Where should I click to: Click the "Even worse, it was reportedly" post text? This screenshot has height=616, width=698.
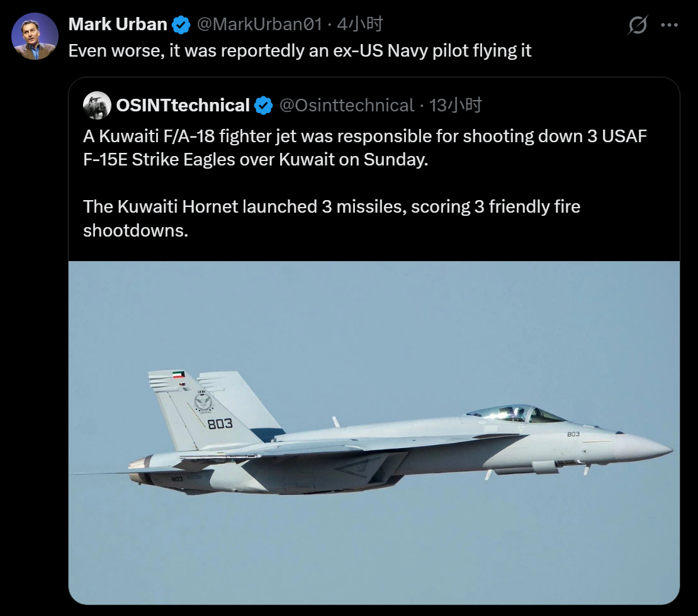[x=300, y=51]
